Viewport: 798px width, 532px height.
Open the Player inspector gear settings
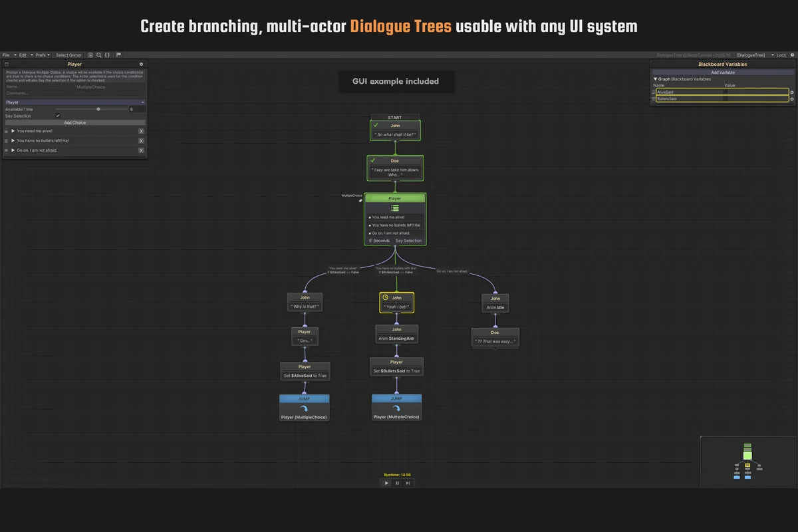[x=141, y=65]
